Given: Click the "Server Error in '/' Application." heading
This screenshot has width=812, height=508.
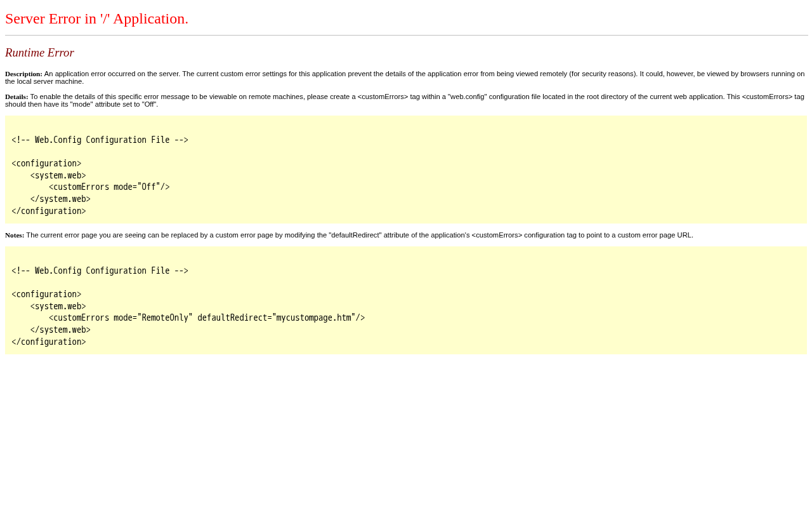Looking at the screenshot, I should pyautogui.click(x=96, y=19).
